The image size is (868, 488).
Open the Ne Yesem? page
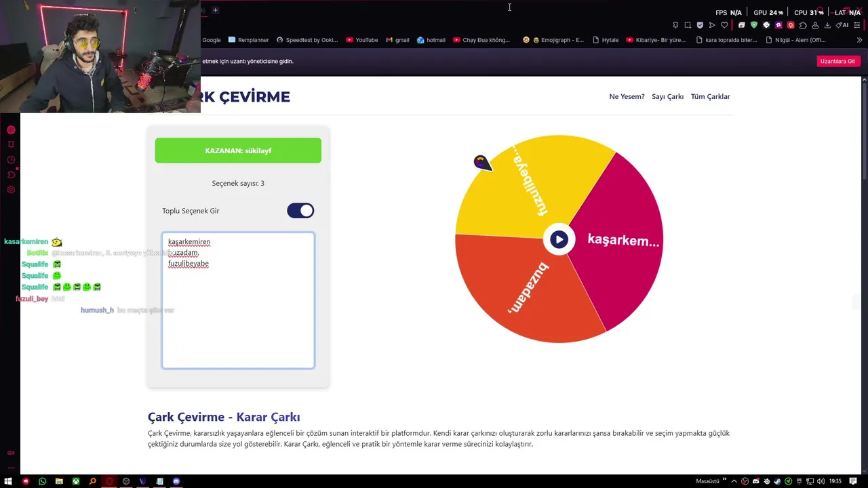(x=627, y=96)
